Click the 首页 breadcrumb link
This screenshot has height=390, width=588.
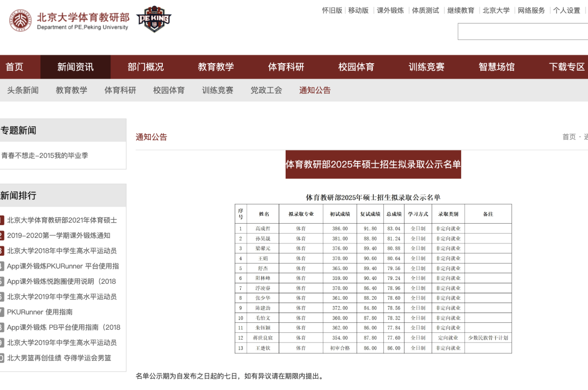pyautogui.click(x=569, y=137)
